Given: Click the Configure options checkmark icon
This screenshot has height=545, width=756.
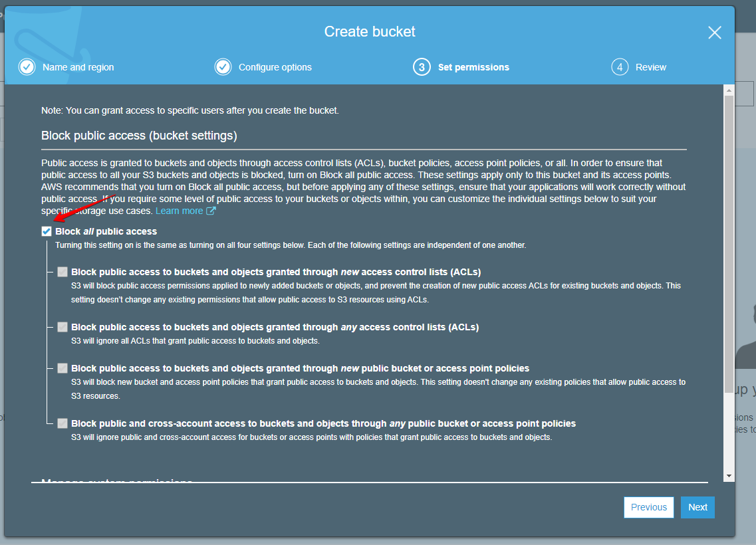Looking at the screenshot, I should click(223, 67).
